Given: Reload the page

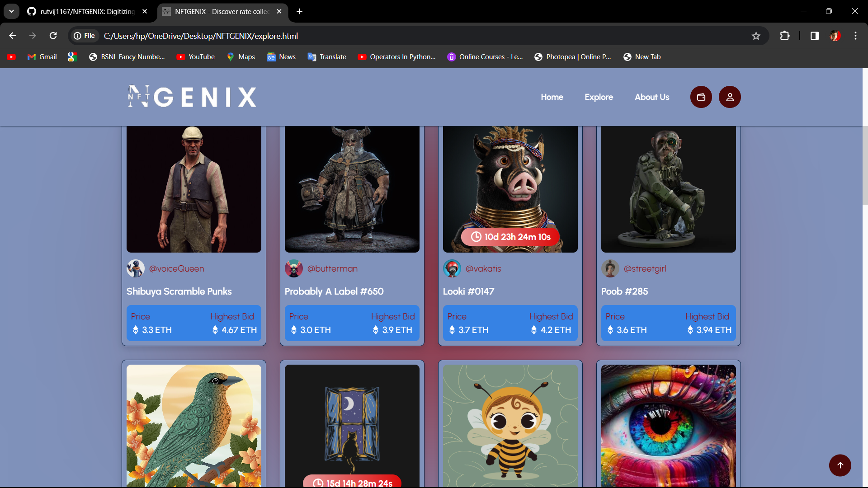Looking at the screenshot, I should [53, 36].
